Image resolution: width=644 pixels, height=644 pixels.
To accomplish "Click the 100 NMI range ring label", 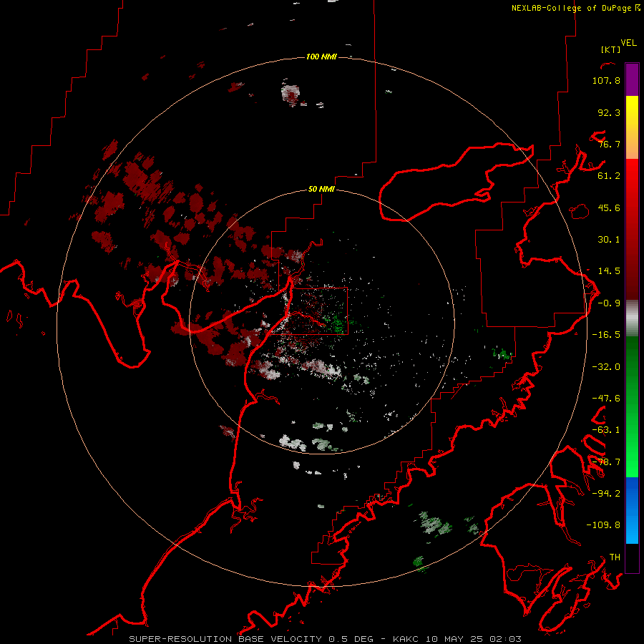I will (x=321, y=57).
